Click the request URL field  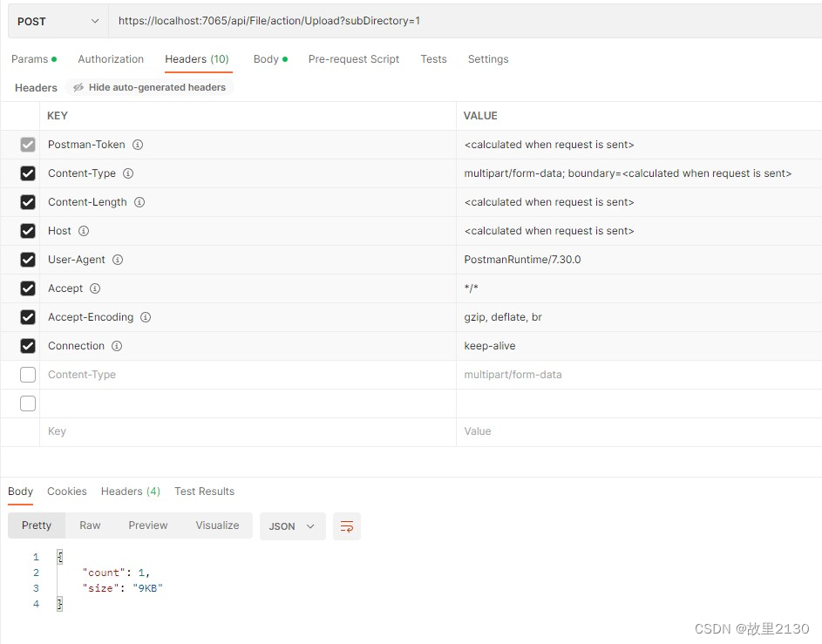tap(465, 22)
